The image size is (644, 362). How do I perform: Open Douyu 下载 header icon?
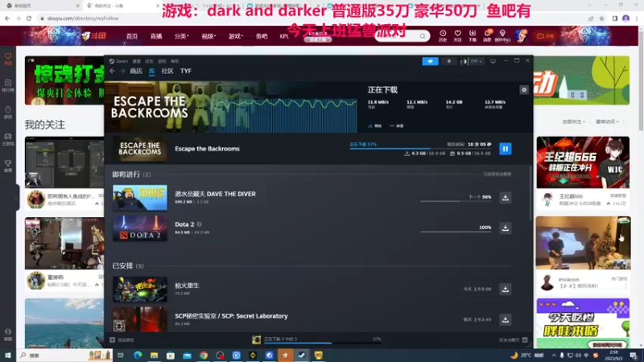[473, 35]
